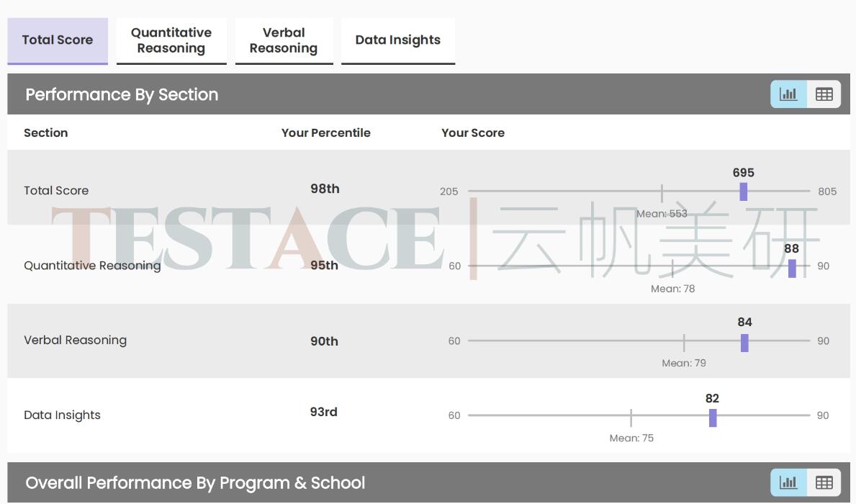
Task: Click the Your Percentile column header
Action: tap(325, 133)
